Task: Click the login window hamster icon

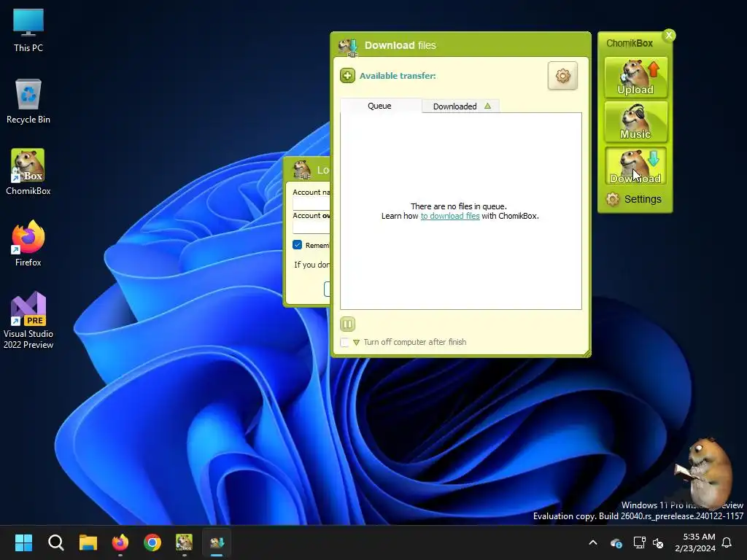Action: (301, 170)
